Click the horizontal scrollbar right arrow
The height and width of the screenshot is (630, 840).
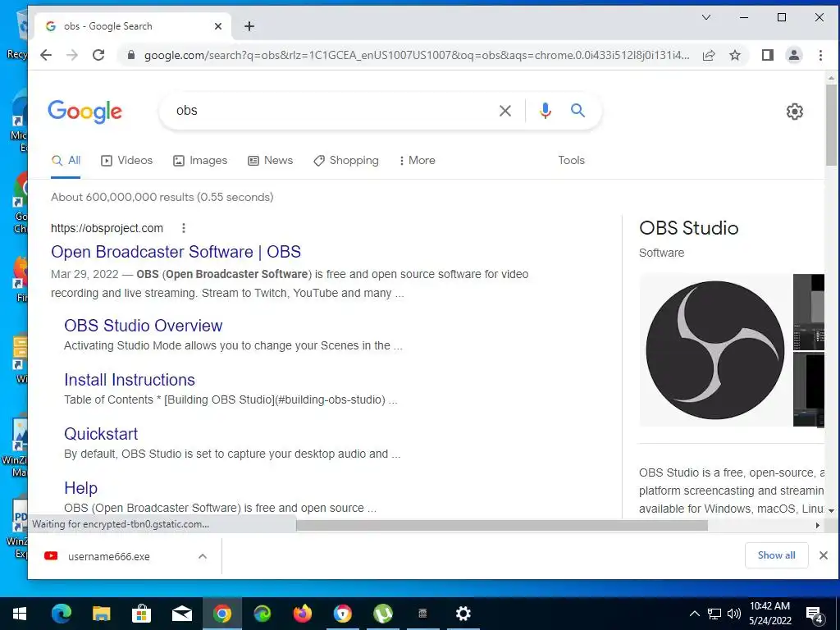(x=818, y=526)
